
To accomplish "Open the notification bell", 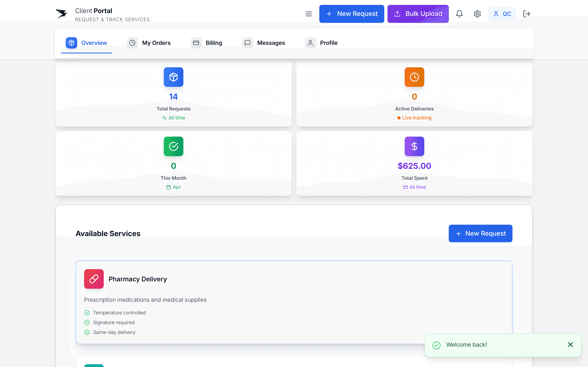I will click(459, 14).
